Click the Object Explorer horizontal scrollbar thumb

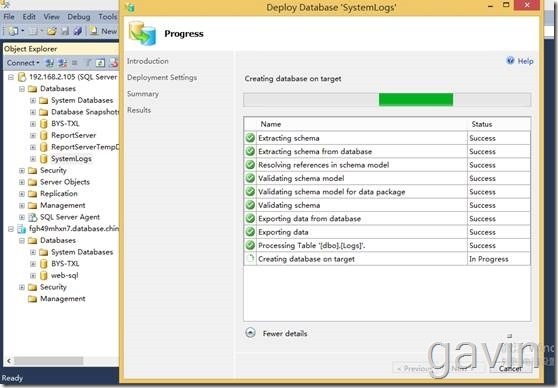pos(48,361)
